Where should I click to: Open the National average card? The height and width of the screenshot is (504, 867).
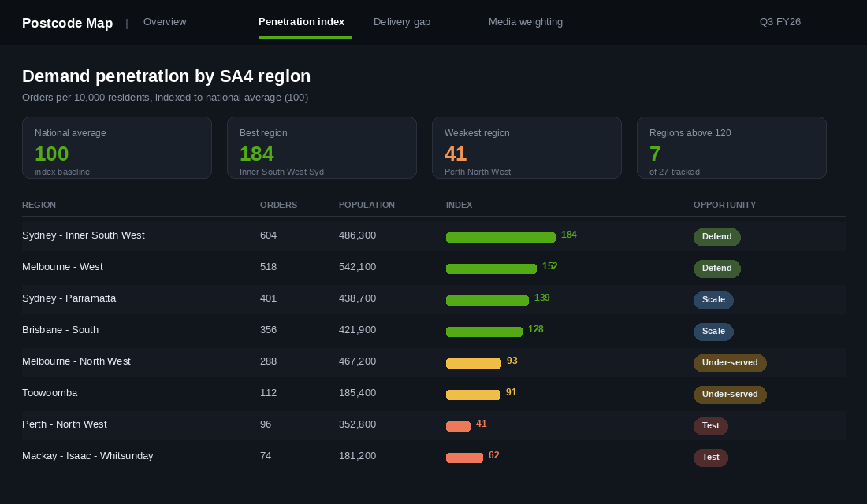117,147
